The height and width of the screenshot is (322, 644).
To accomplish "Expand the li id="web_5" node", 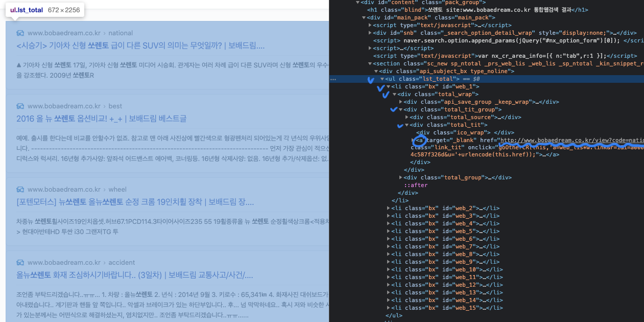I will [388, 231].
